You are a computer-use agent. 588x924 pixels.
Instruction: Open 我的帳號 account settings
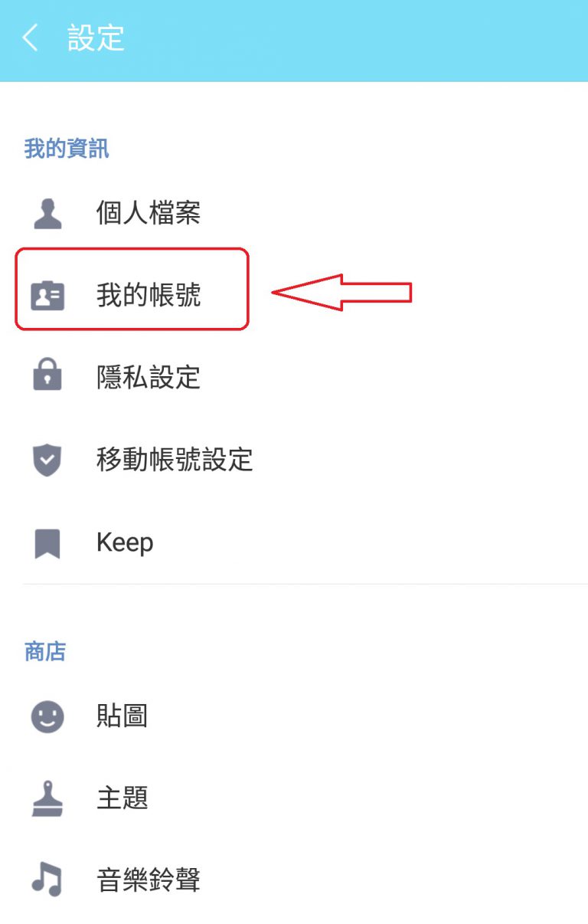(x=294, y=296)
